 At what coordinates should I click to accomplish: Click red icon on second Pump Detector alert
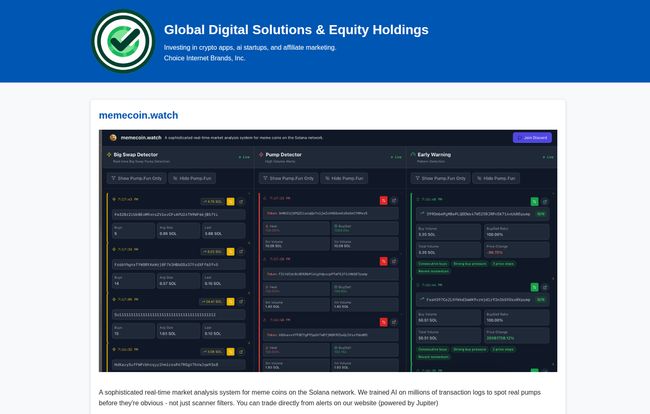(383, 261)
